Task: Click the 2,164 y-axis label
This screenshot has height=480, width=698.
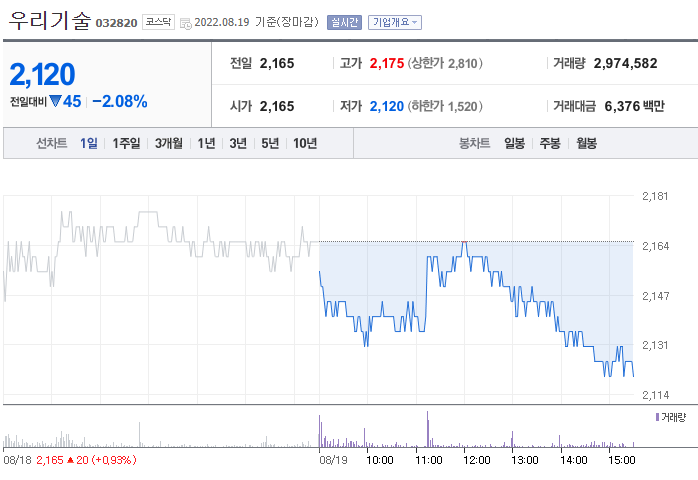Action: pos(655,246)
